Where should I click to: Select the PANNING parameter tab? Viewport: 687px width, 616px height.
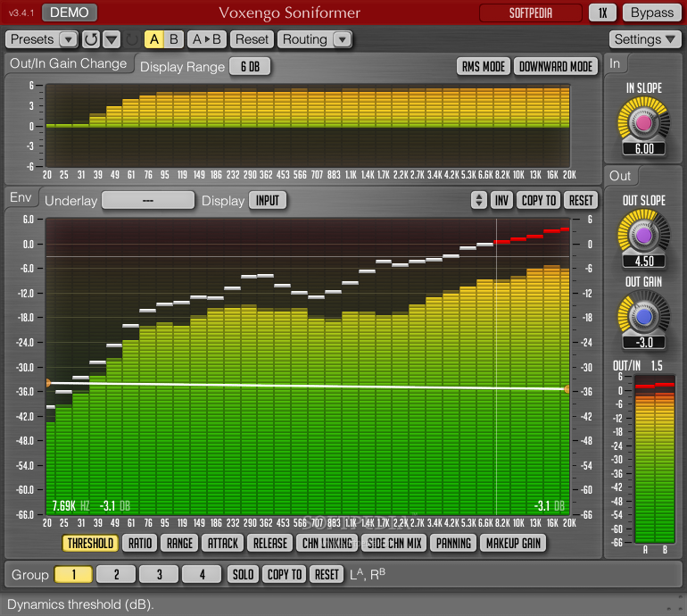pyautogui.click(x=453, y=544)
